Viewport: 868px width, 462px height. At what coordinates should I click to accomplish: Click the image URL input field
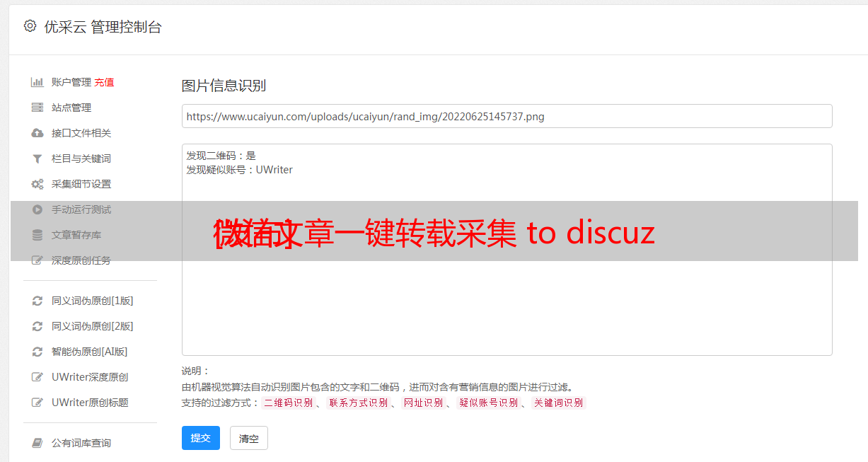coord(507,116)
